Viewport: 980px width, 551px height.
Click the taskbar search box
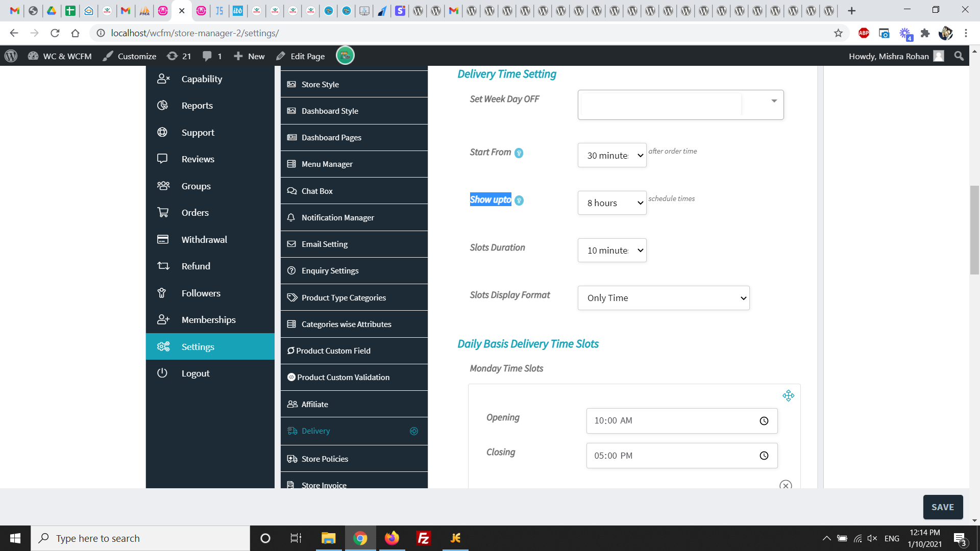(141, 538)
